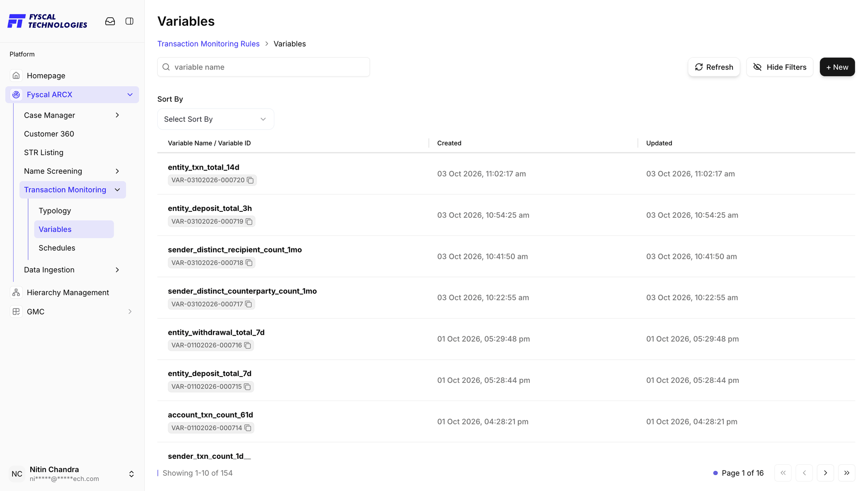Open Customer 360 in sidebar
Image resolution: width=868 pixels, height=491 pixels.
pyautogui.click(x=49, y=134)
